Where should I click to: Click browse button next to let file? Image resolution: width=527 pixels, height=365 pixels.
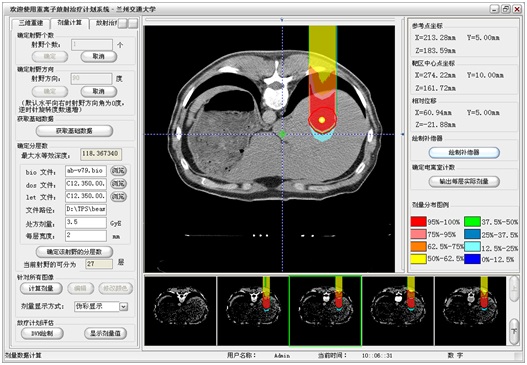[118, 196]
